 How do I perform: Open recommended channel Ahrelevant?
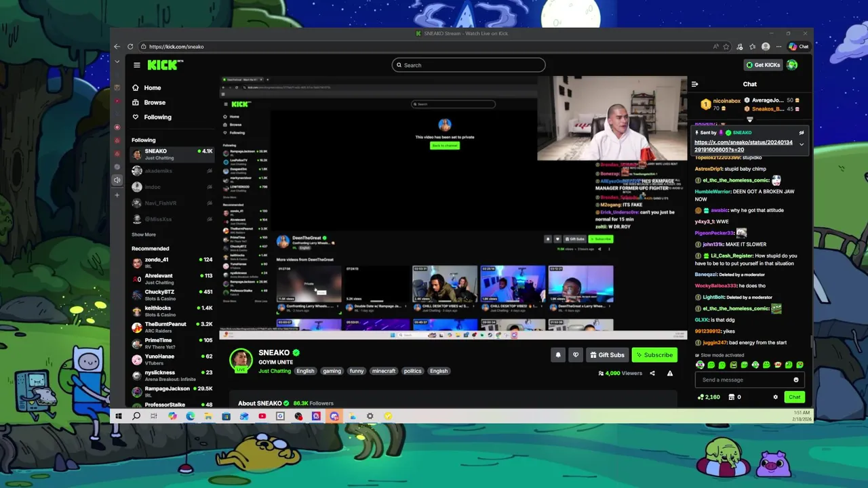pos(172,279)
